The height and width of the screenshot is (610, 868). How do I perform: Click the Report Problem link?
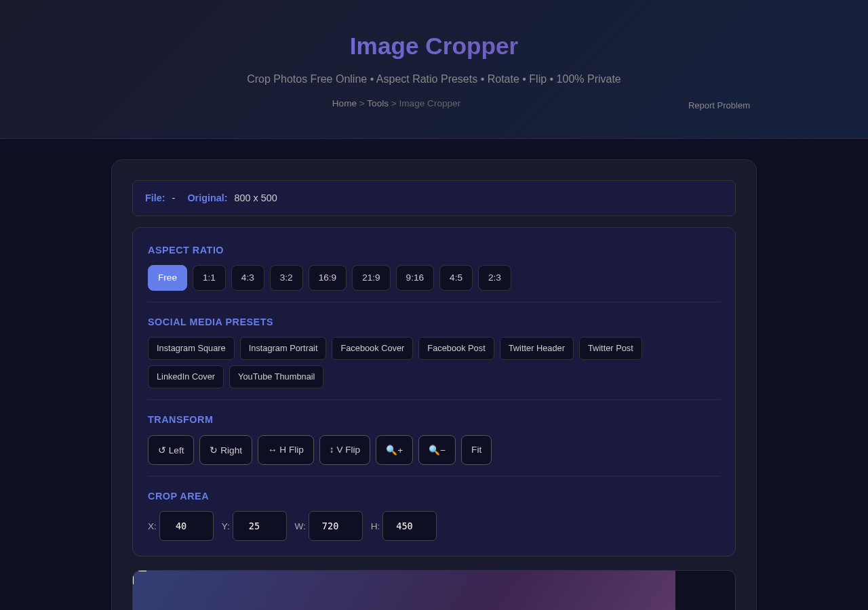[719, 106]
